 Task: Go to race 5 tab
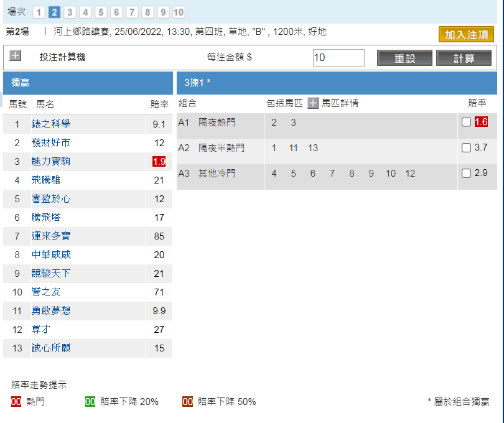(101, 12)
